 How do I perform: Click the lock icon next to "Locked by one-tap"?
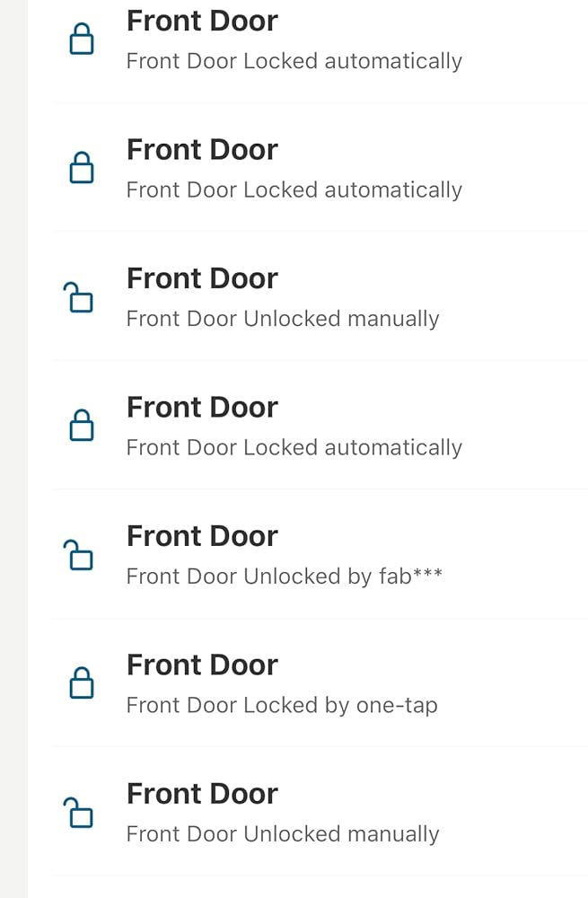pyautogui.click(x=82, y=683)
